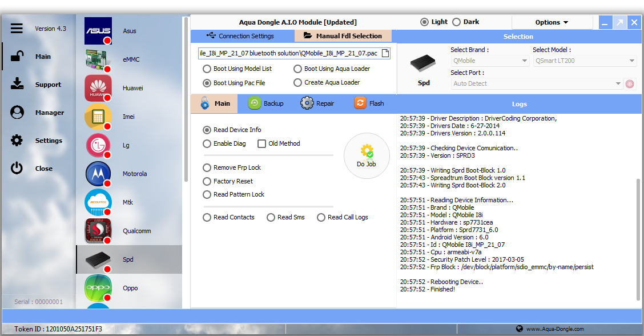
Task: Click the Main padlock icon in sidebar
Action: 17,56
